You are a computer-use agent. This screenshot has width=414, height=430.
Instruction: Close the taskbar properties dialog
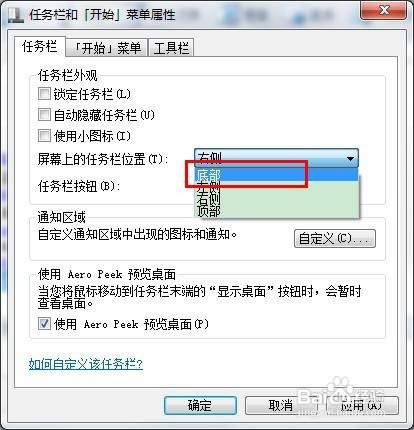click(x=384, y=10)
